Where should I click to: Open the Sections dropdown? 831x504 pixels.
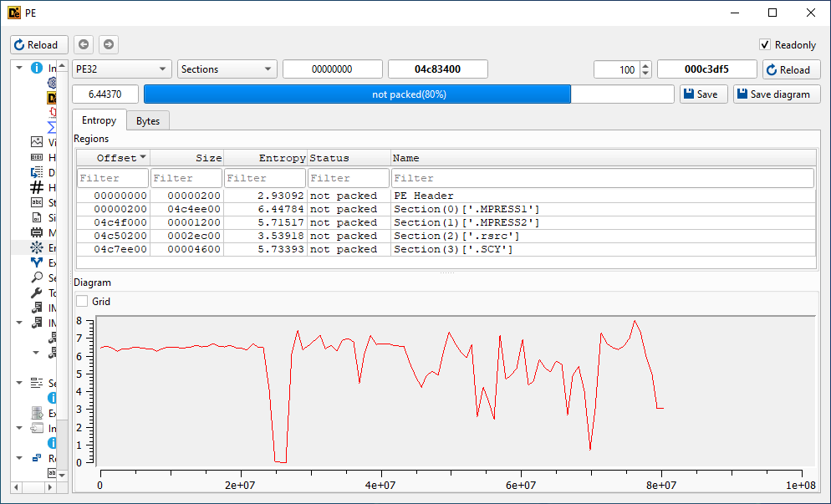[227, 69]
